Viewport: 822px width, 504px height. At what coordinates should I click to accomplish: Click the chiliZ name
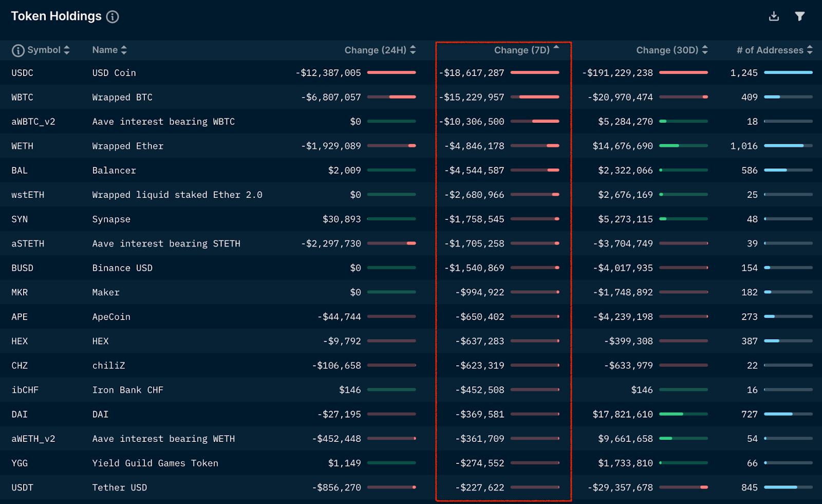pyautogui.click(x=108, y=366)
